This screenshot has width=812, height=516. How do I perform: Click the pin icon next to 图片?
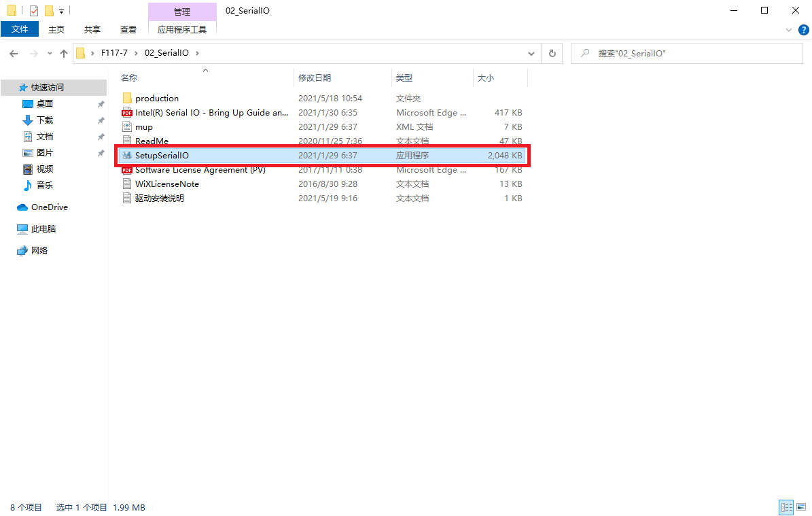pyautogui.click(x=101, y=153)
